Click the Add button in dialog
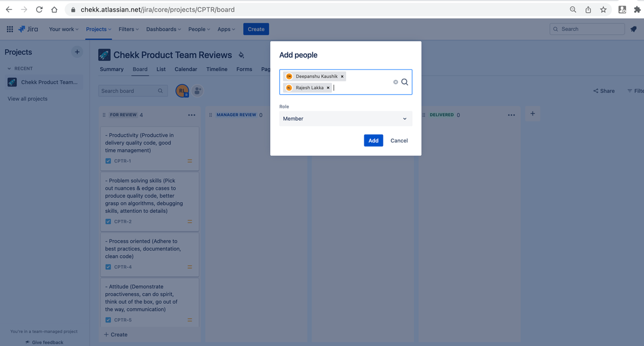The height and width of the screenshot is (346, 644). pos(373,141)
